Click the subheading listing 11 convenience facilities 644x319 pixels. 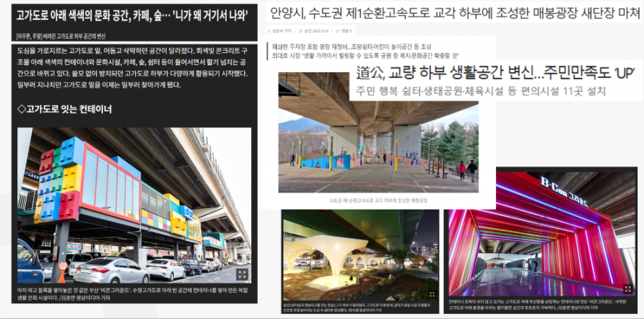477,91
